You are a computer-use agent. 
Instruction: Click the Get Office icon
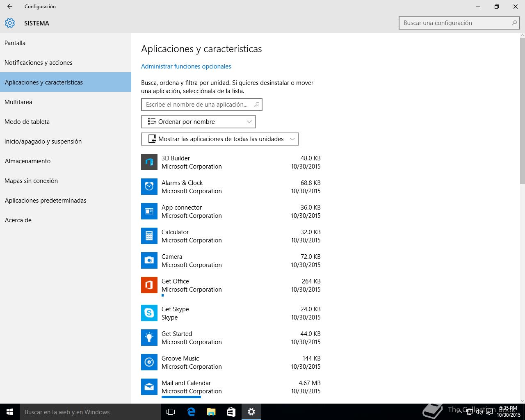(149, 285)
